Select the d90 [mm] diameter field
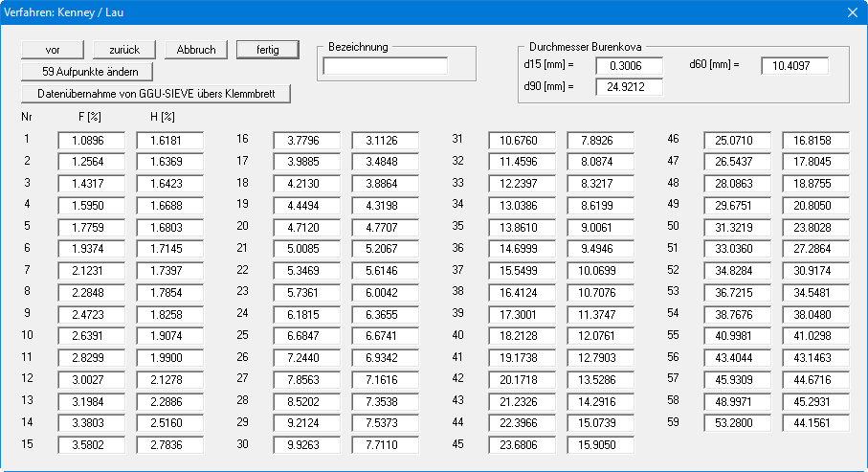The image size is (868, 472). (x=629, y=87)
